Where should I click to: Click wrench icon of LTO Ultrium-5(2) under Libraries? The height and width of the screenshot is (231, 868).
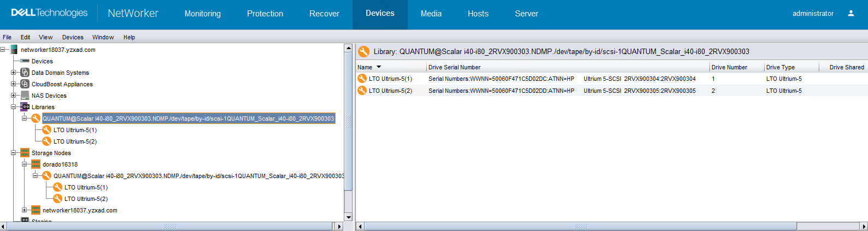coord(46,141)
